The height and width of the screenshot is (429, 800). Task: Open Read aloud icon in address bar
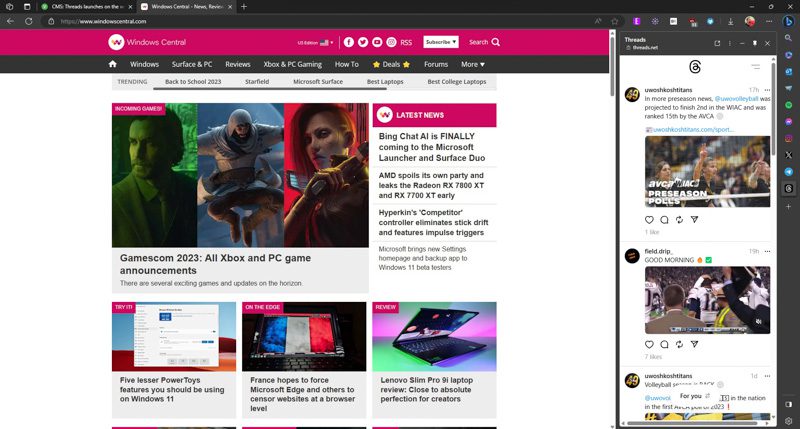598,21
